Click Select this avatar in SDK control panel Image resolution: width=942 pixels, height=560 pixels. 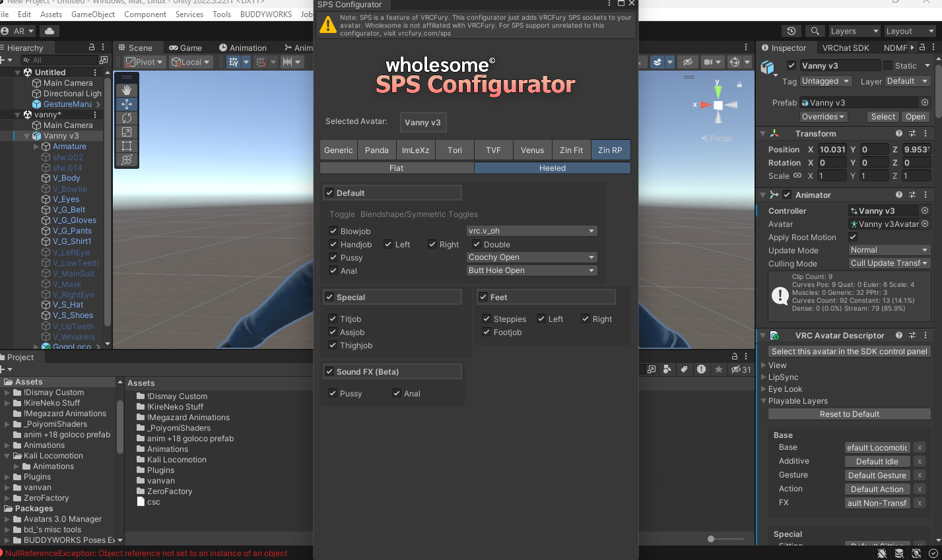(850, 352)
